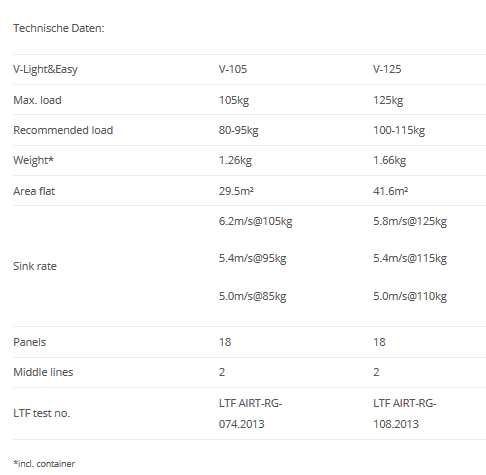Select the 125kg max load value

(x=388, y=100)
